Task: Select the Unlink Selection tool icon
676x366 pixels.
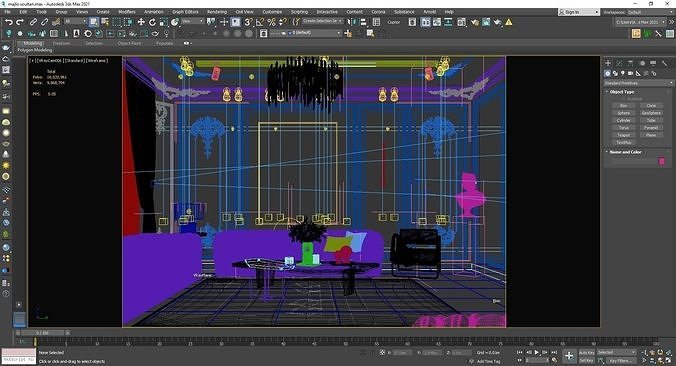Action: [44, 22]
